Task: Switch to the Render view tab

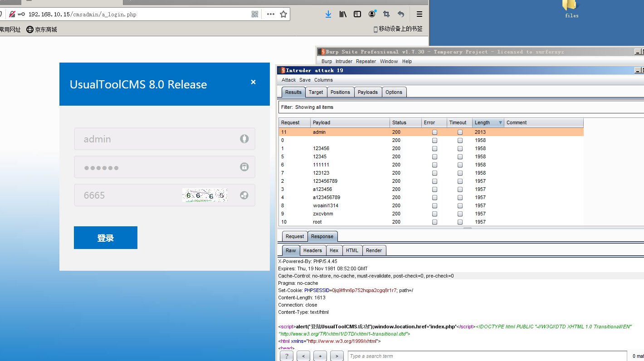Action: click(x=374, y=250)
